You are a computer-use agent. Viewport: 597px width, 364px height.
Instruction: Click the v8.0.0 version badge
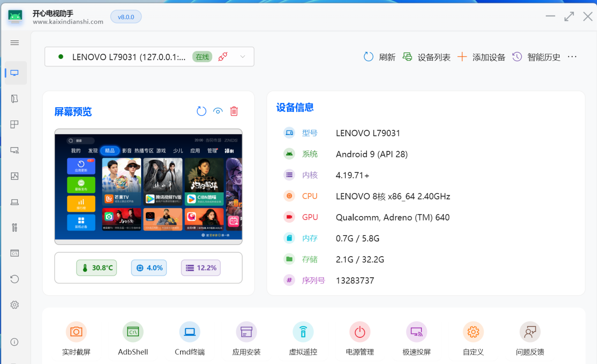pyautogui.click(x=126, y=17)
